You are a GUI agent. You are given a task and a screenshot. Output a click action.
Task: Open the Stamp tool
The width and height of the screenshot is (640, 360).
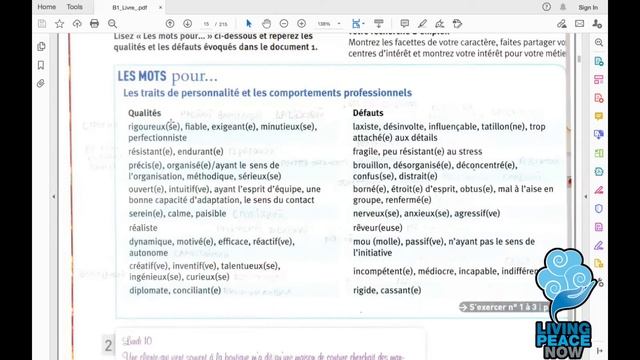click(x=458, y=24)
